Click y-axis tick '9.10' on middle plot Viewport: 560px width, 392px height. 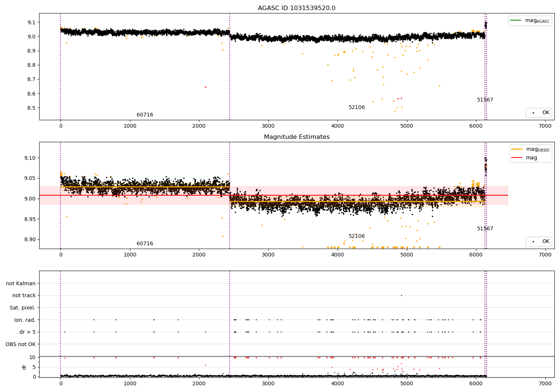[x=30, y=158]
